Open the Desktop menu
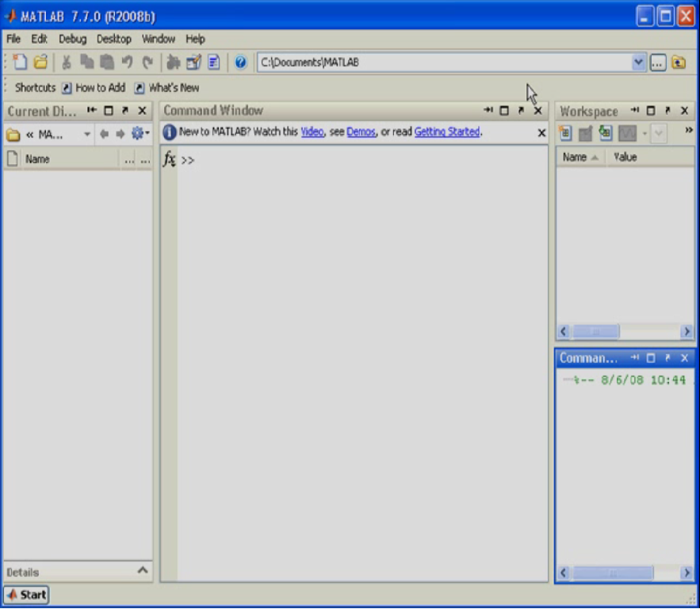700x609 pixels. click(x=114, y=39)
